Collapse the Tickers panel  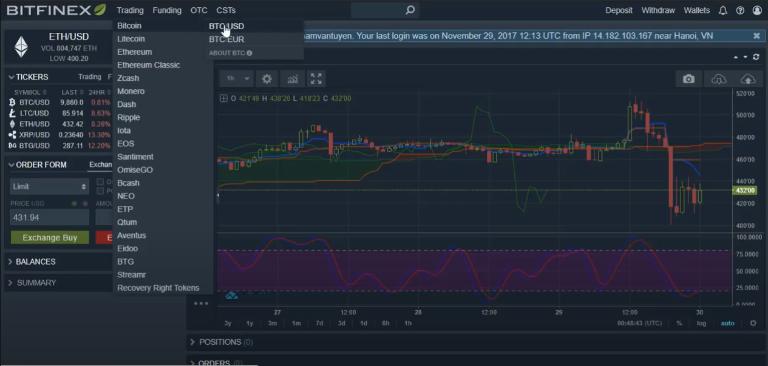pos(11,77)
